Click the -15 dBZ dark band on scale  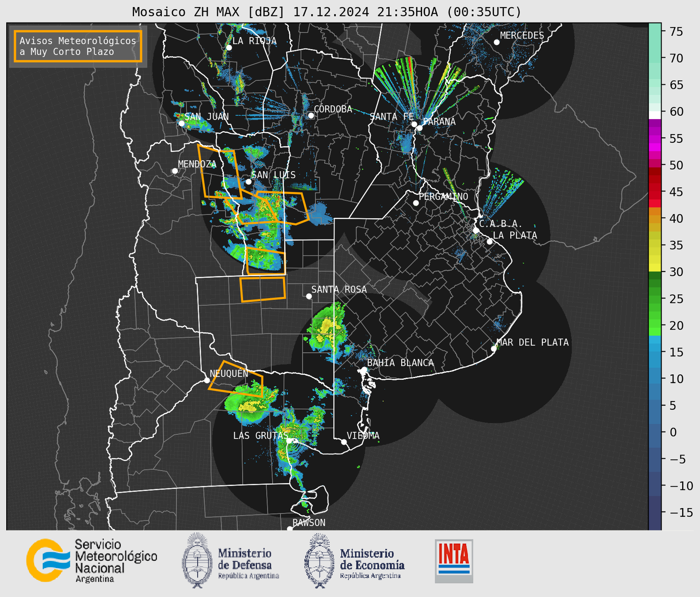(x=655, y=512)
